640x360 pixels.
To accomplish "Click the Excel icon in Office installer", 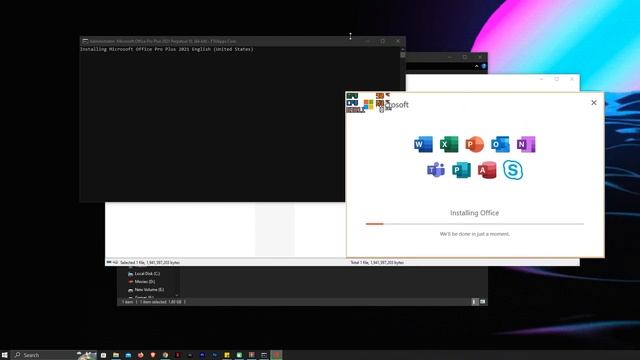I will point(449,144).
